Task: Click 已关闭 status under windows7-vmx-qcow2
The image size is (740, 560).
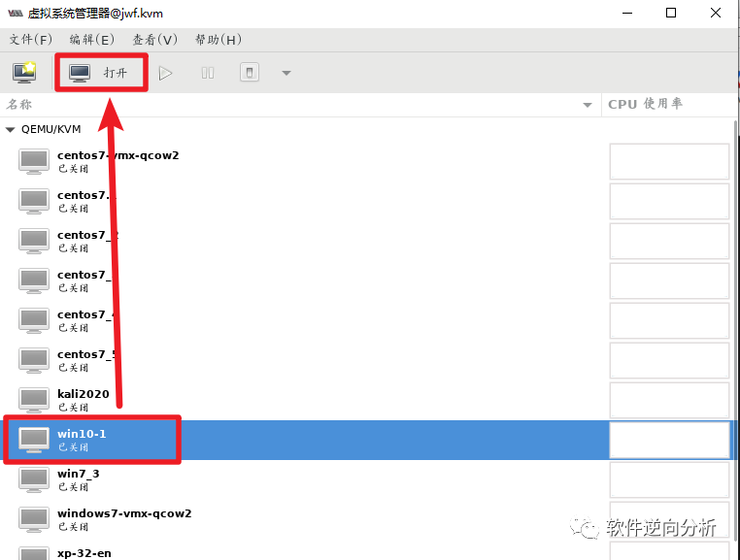Action: (x=73, y=526)
